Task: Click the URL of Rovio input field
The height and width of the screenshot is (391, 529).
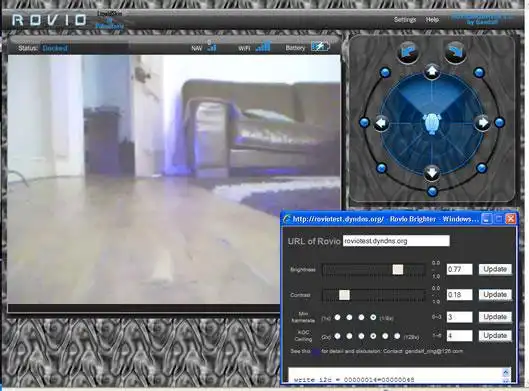Action: coord(396,241)
